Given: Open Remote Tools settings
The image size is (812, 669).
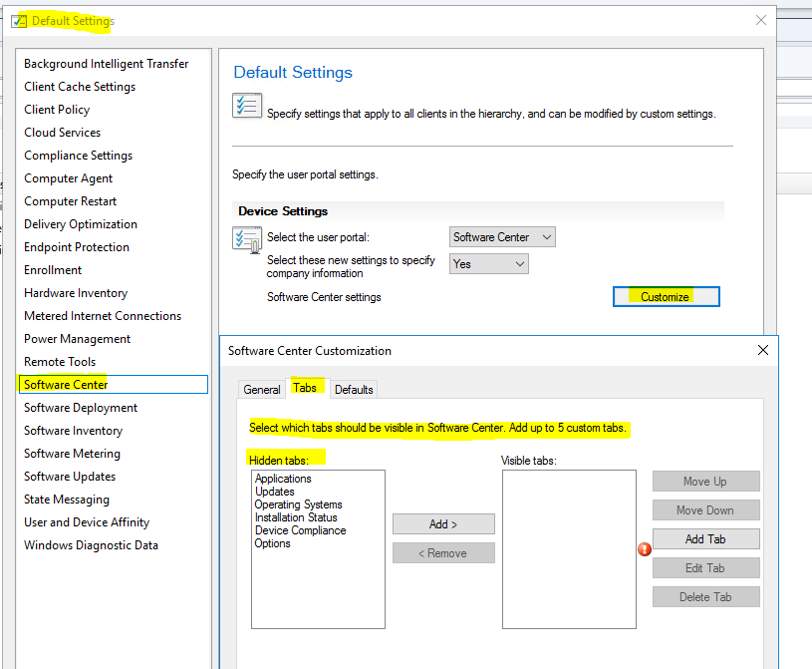Looking at the screenshot, I should coord(60,362).
